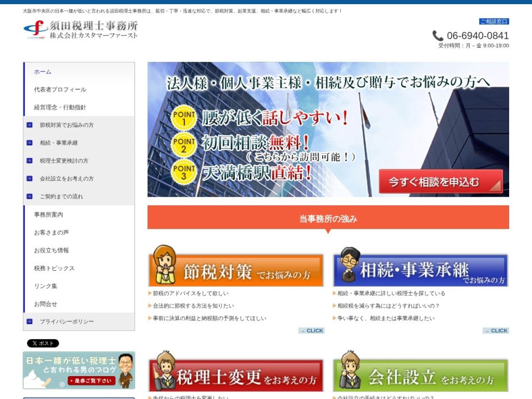Click the 当事務所の強み heading bar
532x399 pixels.
pyautogui.click(x=328, y=218)
